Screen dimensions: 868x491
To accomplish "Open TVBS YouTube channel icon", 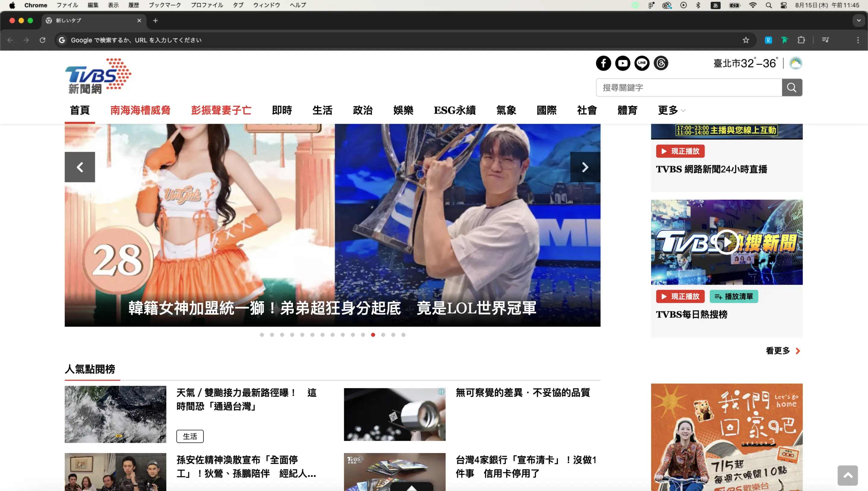I will [622, 63].
